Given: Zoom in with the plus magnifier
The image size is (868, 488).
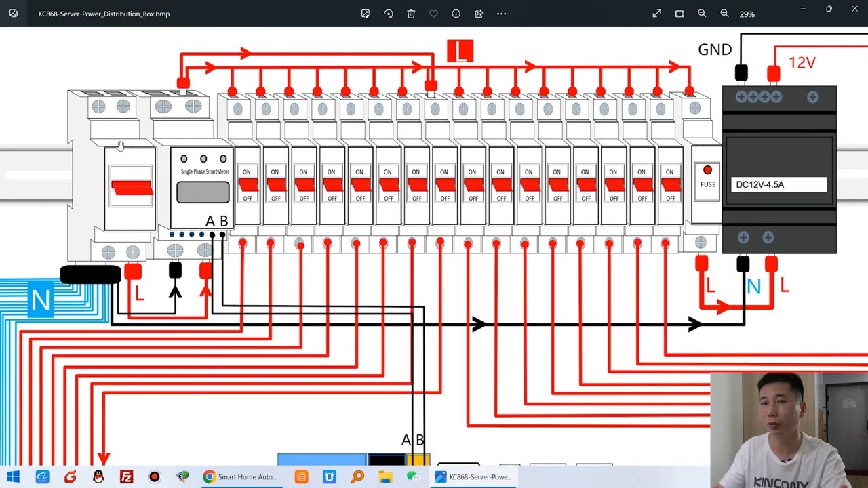Looking at the screenshot, I should click(724, 14).
